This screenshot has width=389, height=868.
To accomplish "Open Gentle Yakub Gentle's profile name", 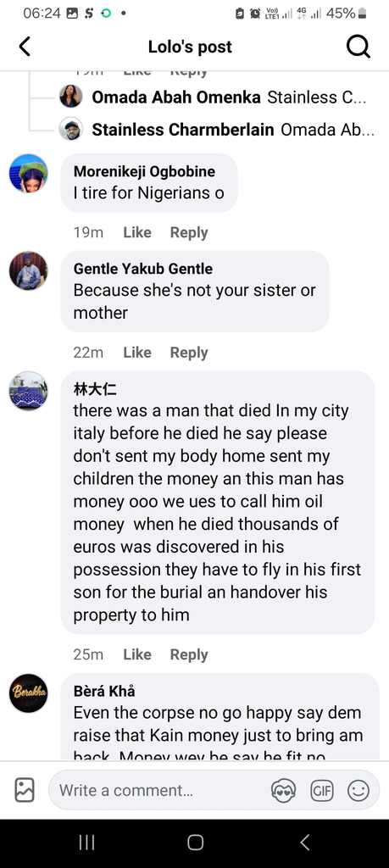I will (142, 269).
